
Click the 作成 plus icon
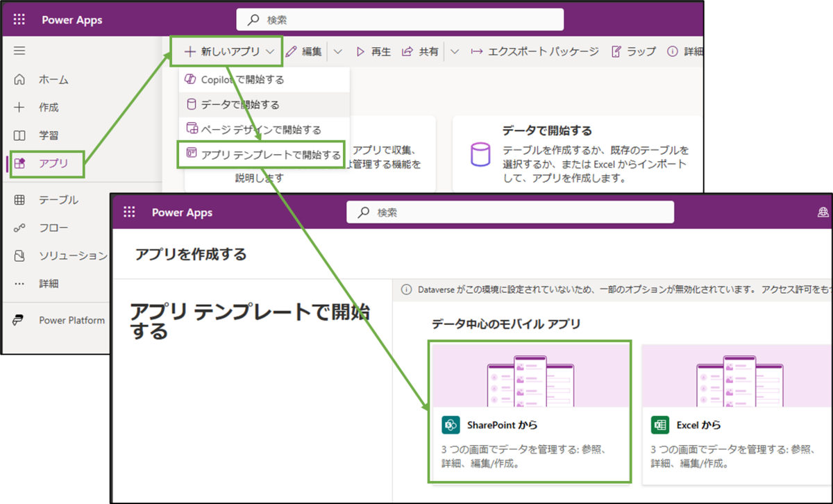coord(19,107)
